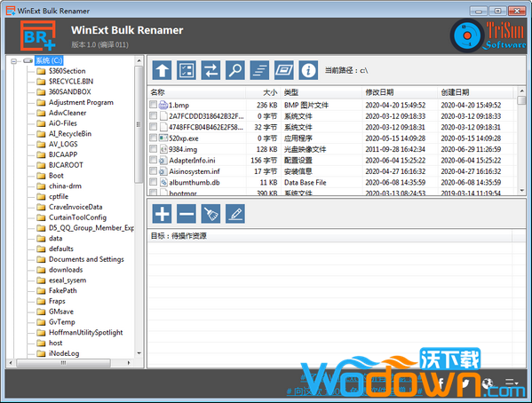Select the AiO-Files folder
This screenshot has height=403, width=532.
tap(63, 123)
